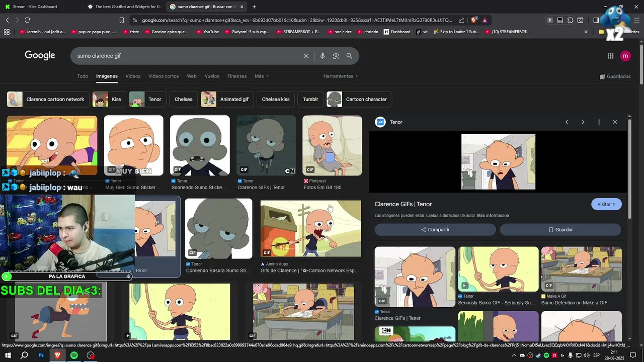Open Photoshop from the taskbar

click(x=41, y=355)
